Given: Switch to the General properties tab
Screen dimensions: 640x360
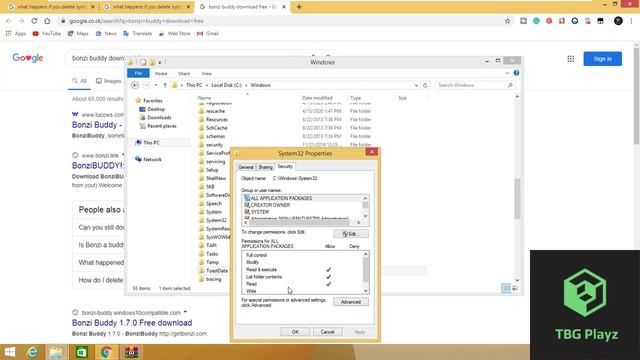Looking at the screenshot, I should [x=246, y=167].
